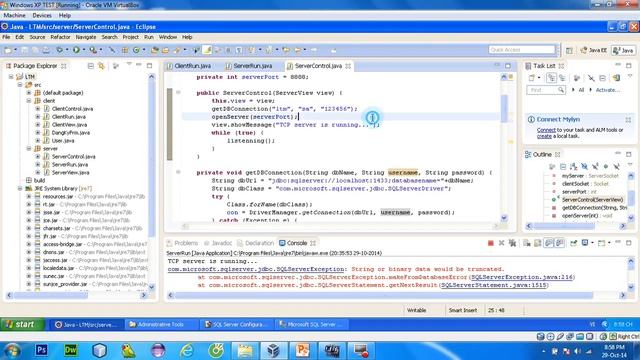Select ServerView.java in Package Explorer

click(x=71, y=173)
